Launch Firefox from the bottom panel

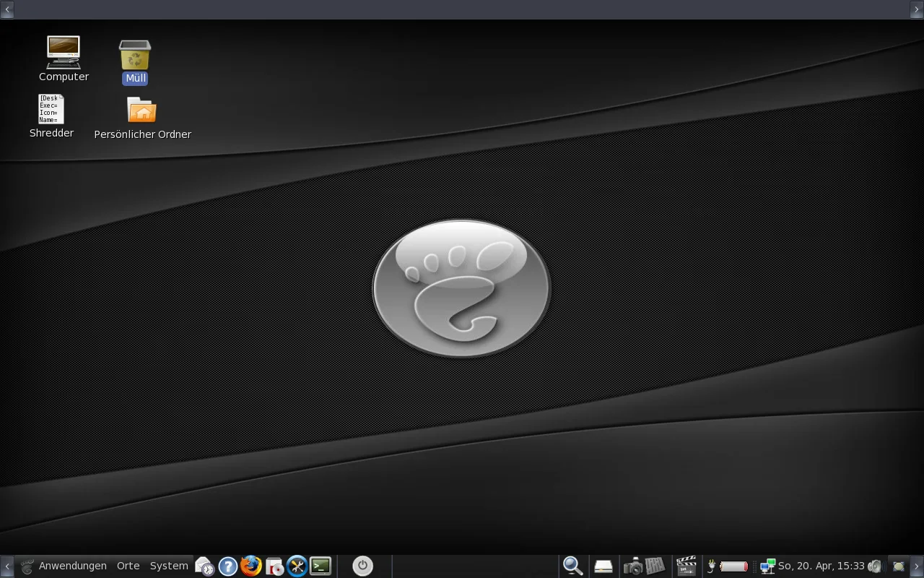tap(251, 566)
